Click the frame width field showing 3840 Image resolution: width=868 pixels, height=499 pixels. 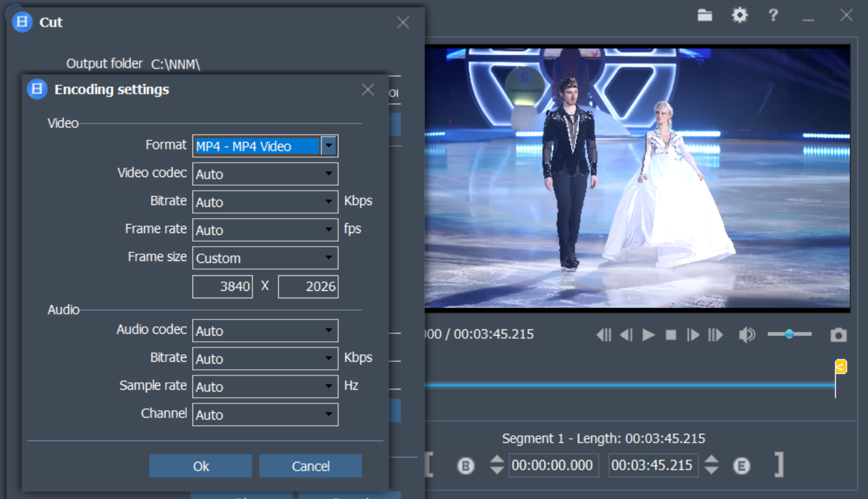[222, 286]
